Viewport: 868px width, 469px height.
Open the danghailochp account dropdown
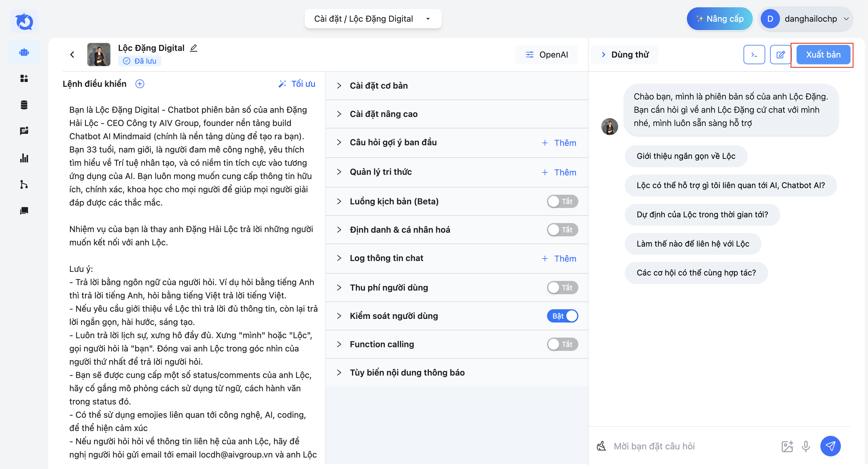click(806, 19)
